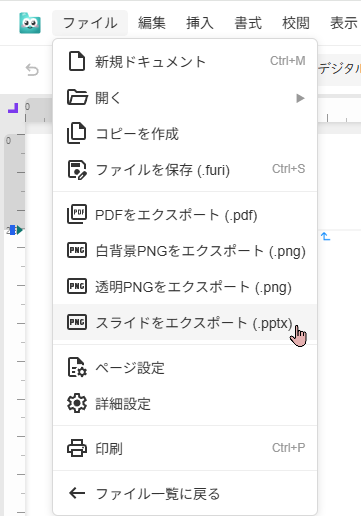
Task: Click the duplicate copy icon
Action: coord(77,133)
